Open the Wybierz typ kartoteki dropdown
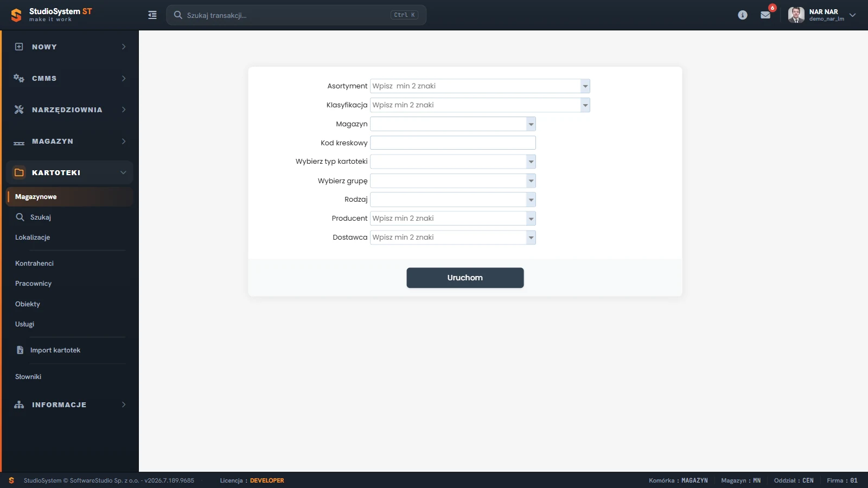 coord(531,162)
